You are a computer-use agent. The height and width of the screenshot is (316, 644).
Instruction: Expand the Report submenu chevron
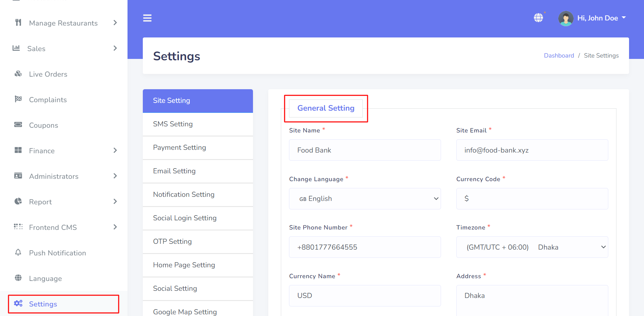pyautogui.click(x=115, y=202)
